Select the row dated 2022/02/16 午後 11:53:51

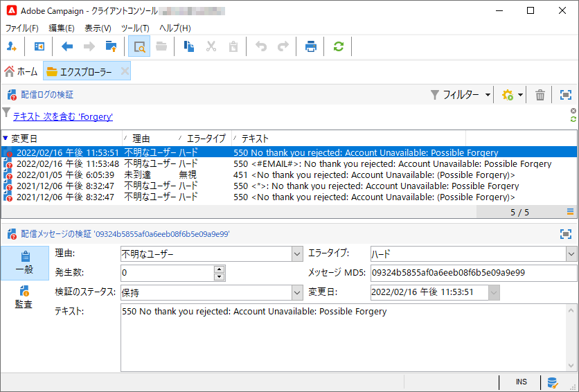[x=289, y=152]
